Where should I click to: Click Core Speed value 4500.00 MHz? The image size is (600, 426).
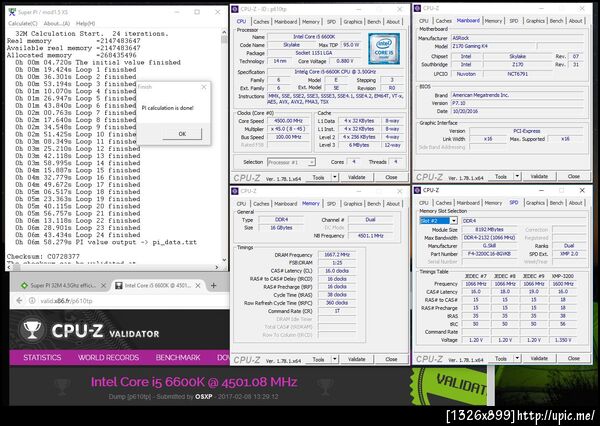(x=289, y=121)
